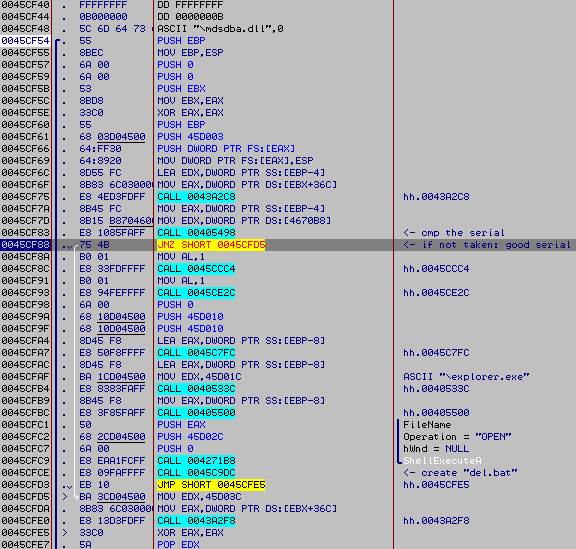The image size is (576, 549).
Task: Select the JMP SHORT 0045CFE5 instruction
Action: pos(211,485)
